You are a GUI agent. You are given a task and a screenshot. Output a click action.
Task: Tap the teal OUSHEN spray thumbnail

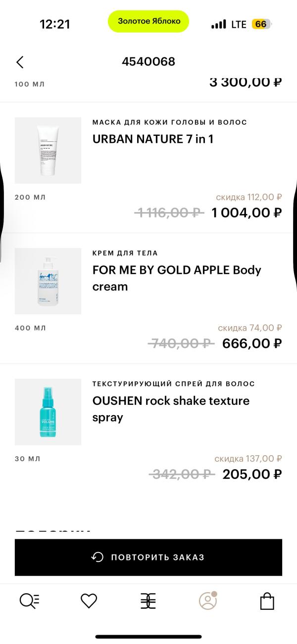[x=48, y=412]
